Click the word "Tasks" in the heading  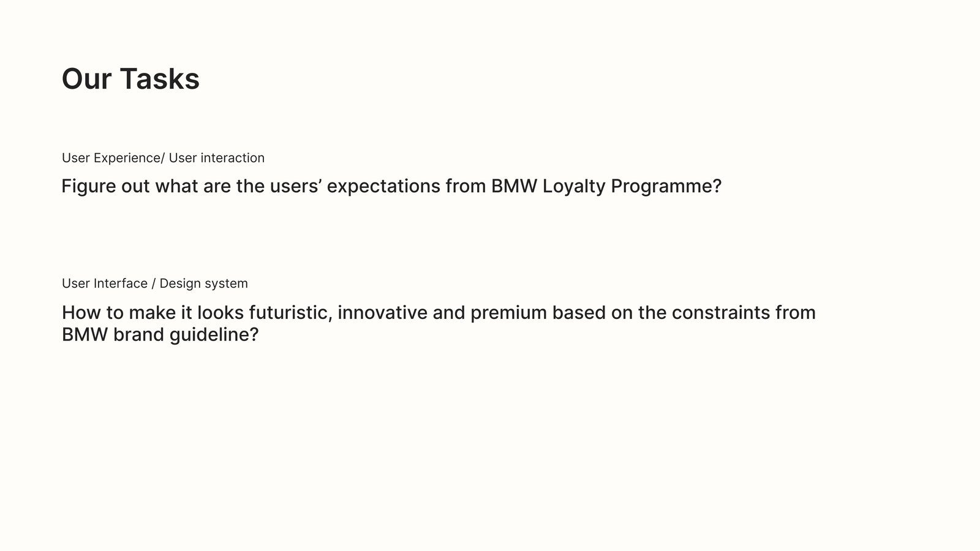click(160, 79)
